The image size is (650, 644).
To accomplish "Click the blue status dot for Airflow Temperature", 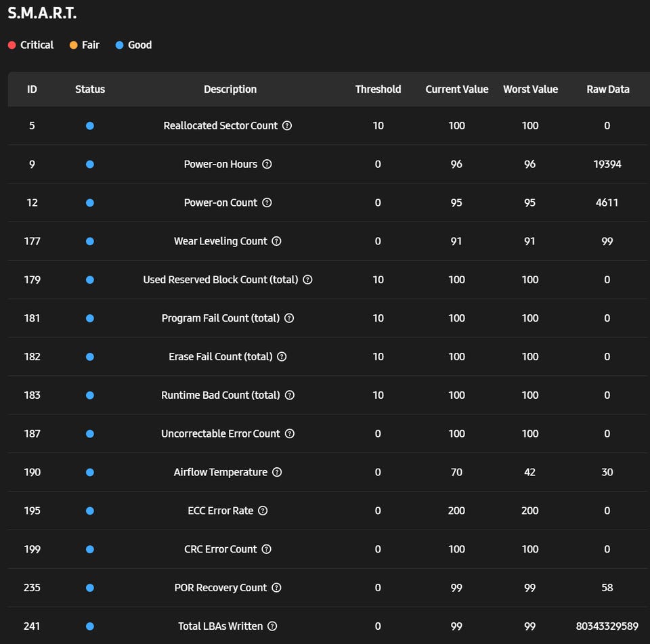I will pos(90,473).
